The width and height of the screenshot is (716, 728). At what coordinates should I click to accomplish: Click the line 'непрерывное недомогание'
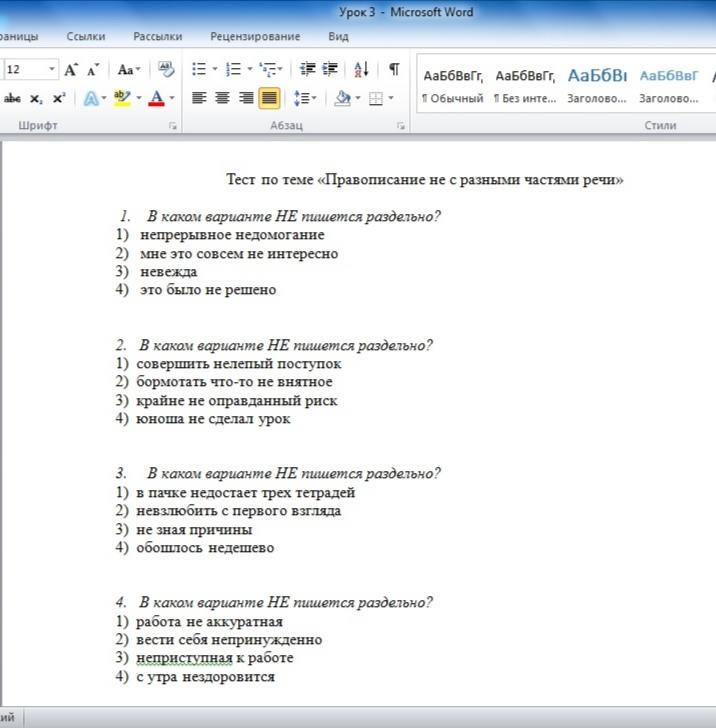click(x=232, y=235)
